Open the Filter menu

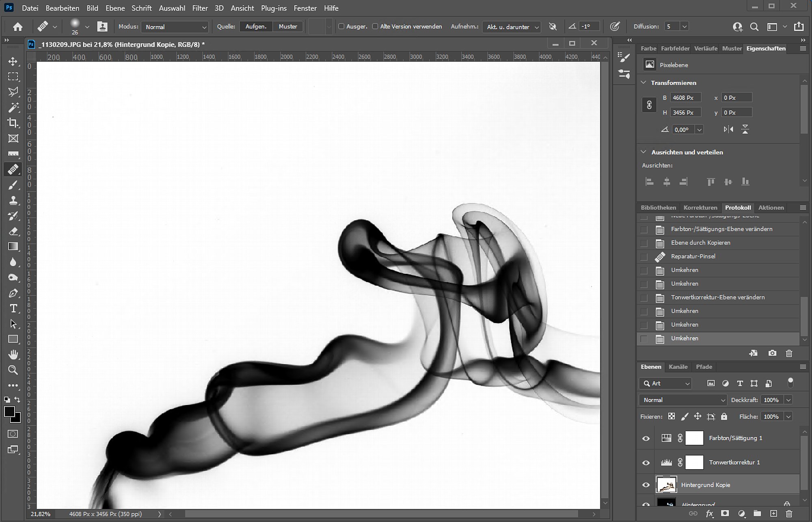pos(200,8)
